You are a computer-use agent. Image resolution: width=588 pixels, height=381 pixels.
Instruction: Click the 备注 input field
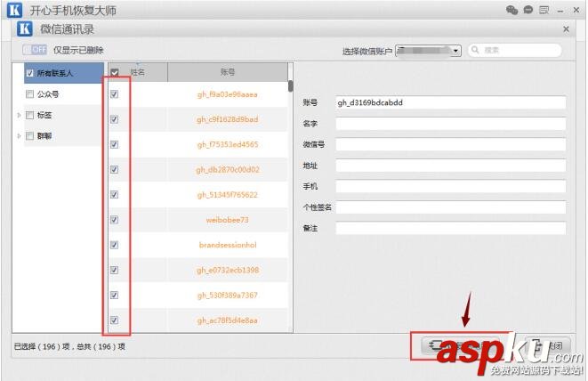[451, 228]
